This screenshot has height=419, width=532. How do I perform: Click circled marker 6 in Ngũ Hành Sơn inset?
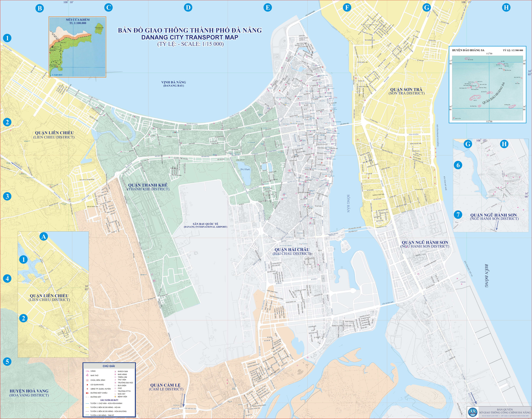[458, 165]
